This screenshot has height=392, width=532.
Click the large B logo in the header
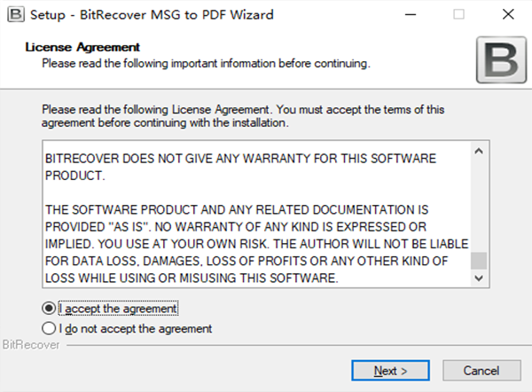point(501,60)
